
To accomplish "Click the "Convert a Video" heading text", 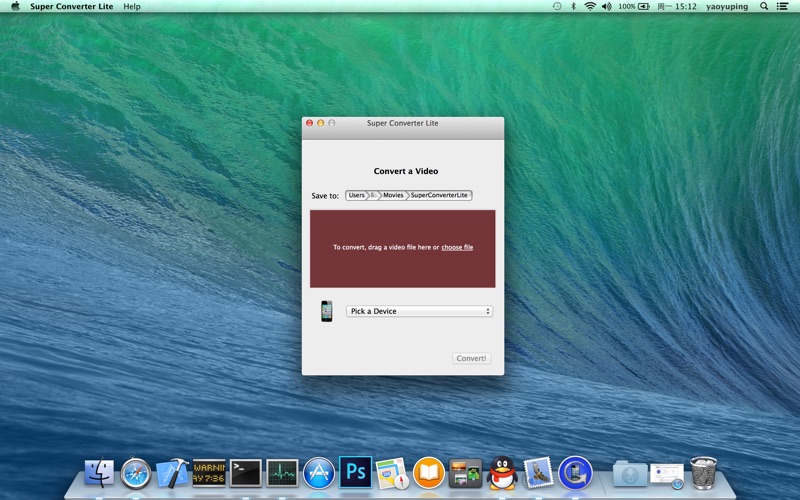I will [406, 171].
